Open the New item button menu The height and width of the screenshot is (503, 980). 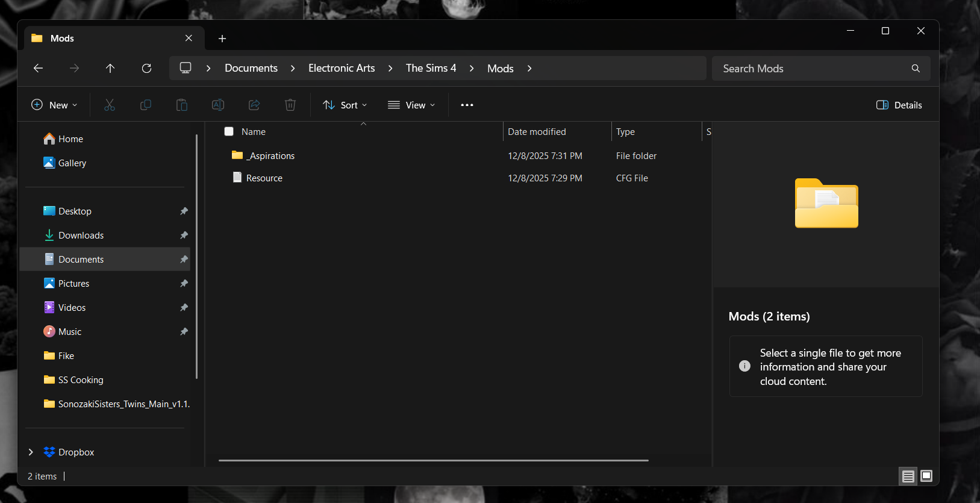coord(54,105)
